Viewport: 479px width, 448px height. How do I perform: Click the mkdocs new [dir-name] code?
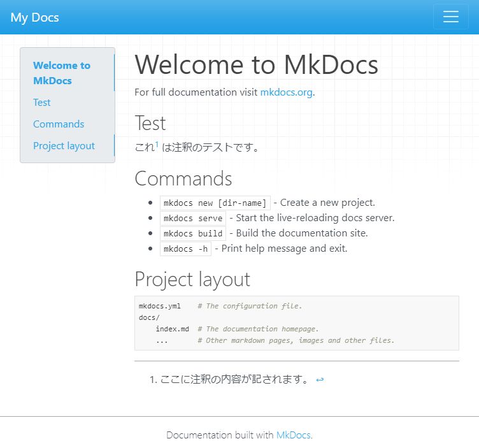point(215,203)
